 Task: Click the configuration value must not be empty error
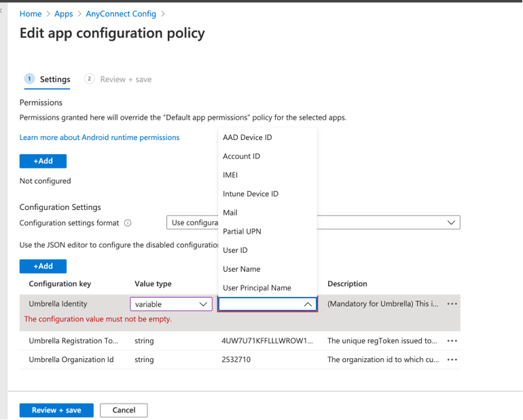pyautogui.click(x=98, y=319)
